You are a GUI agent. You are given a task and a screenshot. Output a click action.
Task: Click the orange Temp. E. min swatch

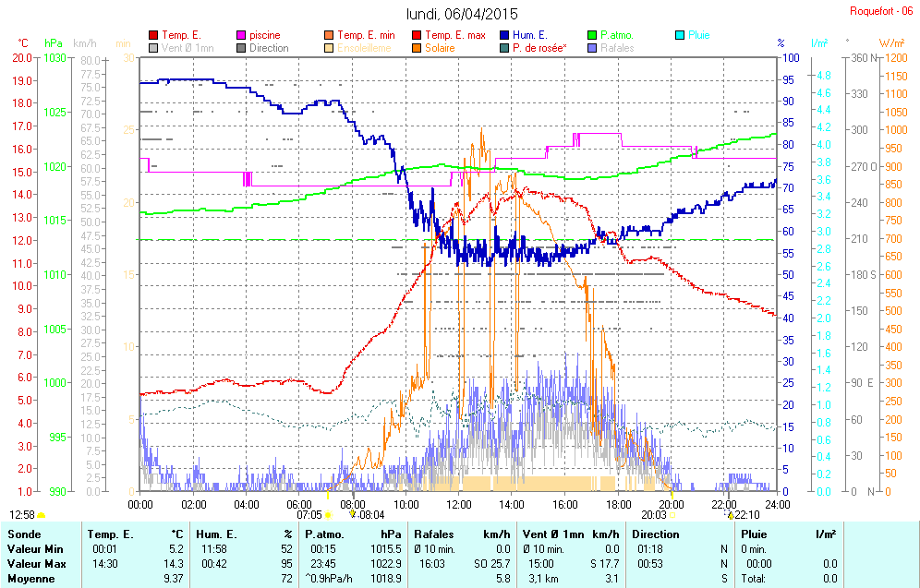(x=329, y=35)
